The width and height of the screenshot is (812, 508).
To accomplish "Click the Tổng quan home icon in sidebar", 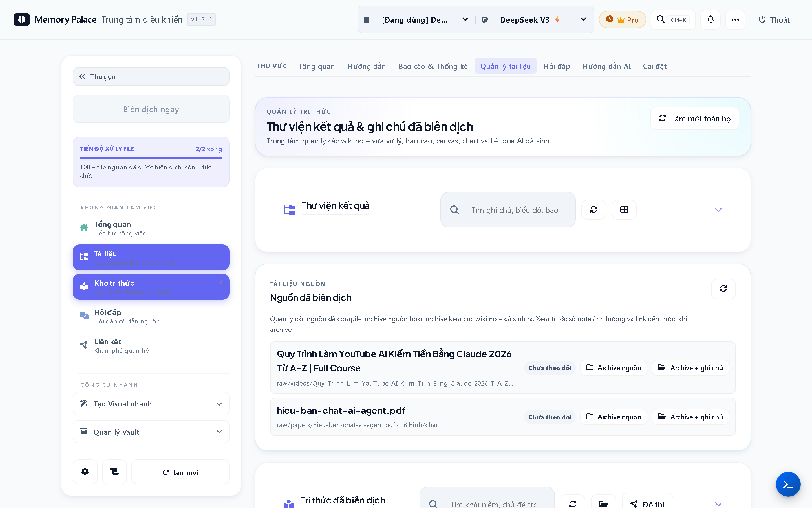I will click(x=84, y=228).
